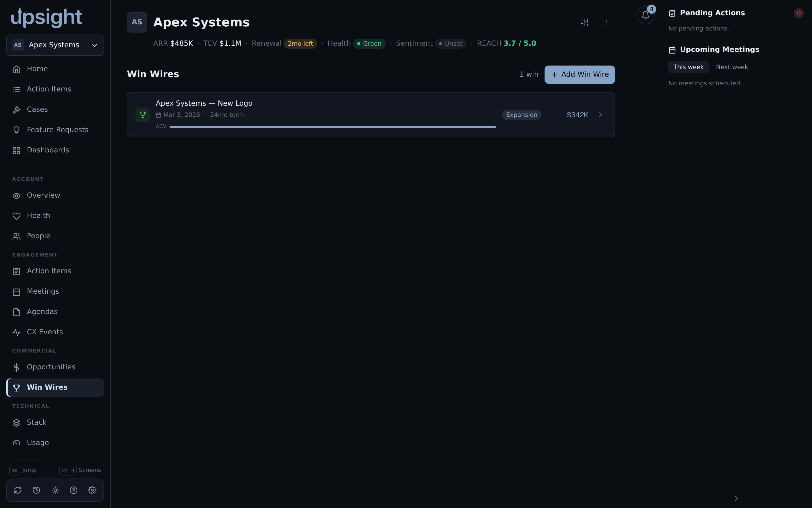The height and width of the screenshot is (508, 812).
Task: Toggle light theme with sun icon
Action: (55, 490)
